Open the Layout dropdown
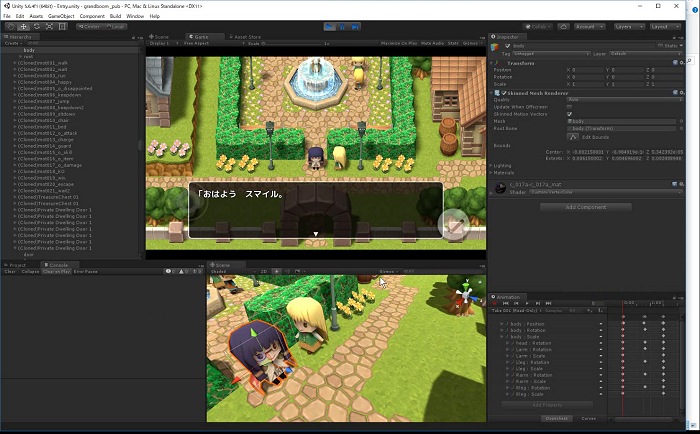 (665, 27)
